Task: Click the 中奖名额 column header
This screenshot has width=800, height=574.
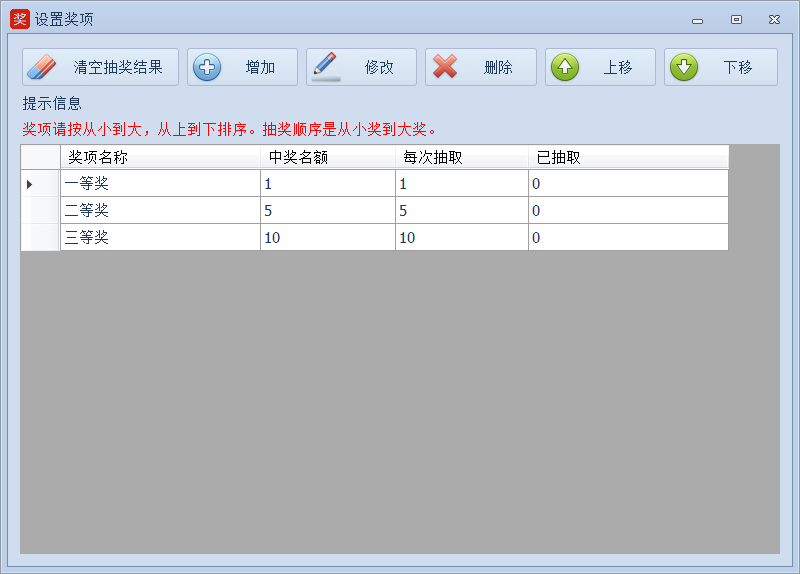Action: point(327,157)
